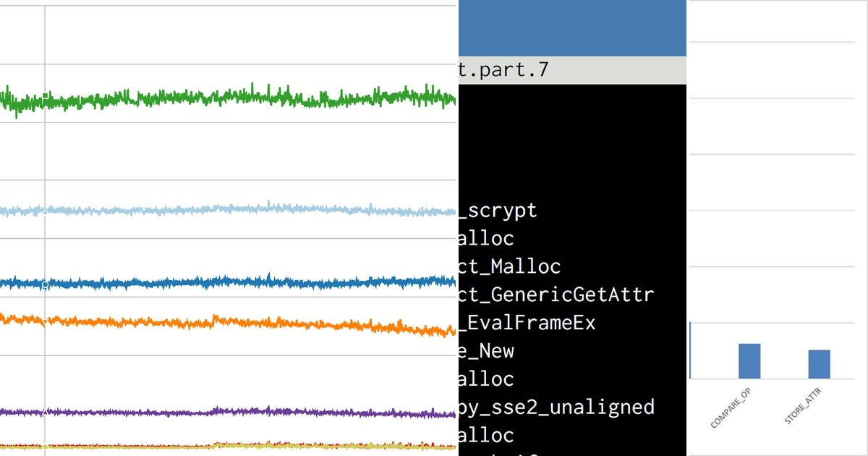868x456 pixels.
Task: Select the '_EvalFrameEx' terminal line
Action: click(x=527, y=323)
